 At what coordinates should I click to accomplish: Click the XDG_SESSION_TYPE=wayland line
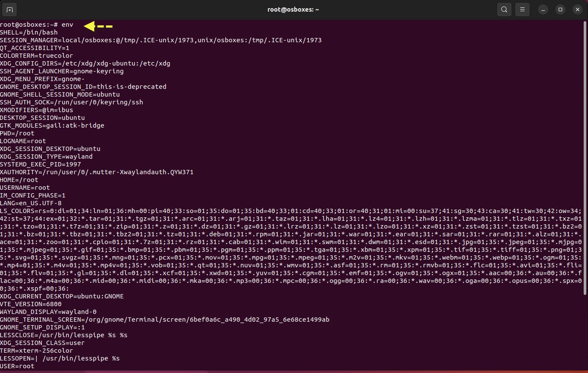tap(46, 157)
